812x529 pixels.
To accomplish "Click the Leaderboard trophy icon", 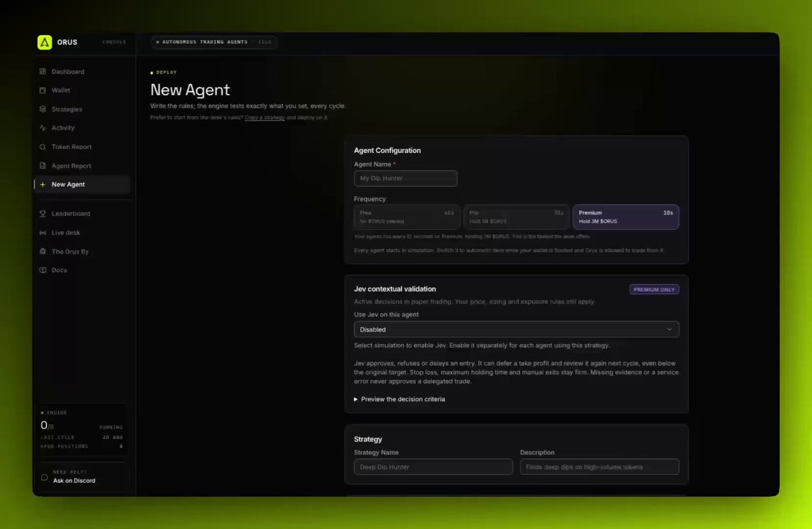I will click(43, 214).
